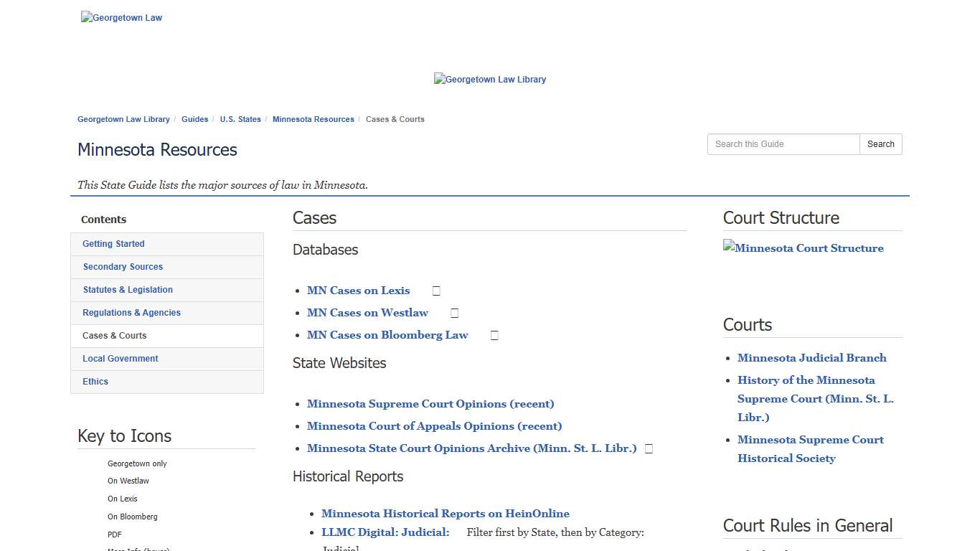The image size is (980, 551).
Task: Click the icon after Minnesota State Court Opinions Archive
Action: point(648,448)
